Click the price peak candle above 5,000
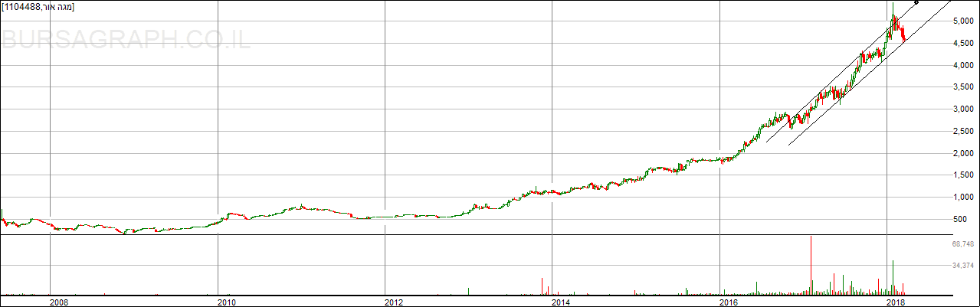 point(893,17)
